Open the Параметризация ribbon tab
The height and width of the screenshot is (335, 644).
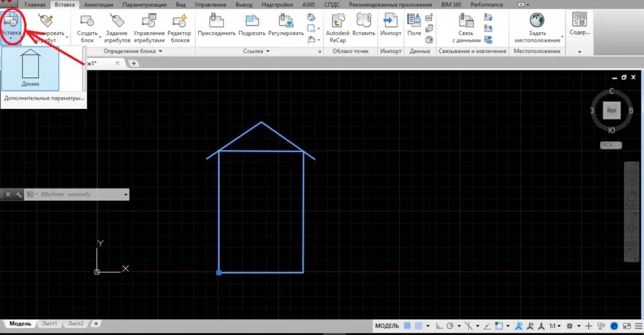(144, 4)
